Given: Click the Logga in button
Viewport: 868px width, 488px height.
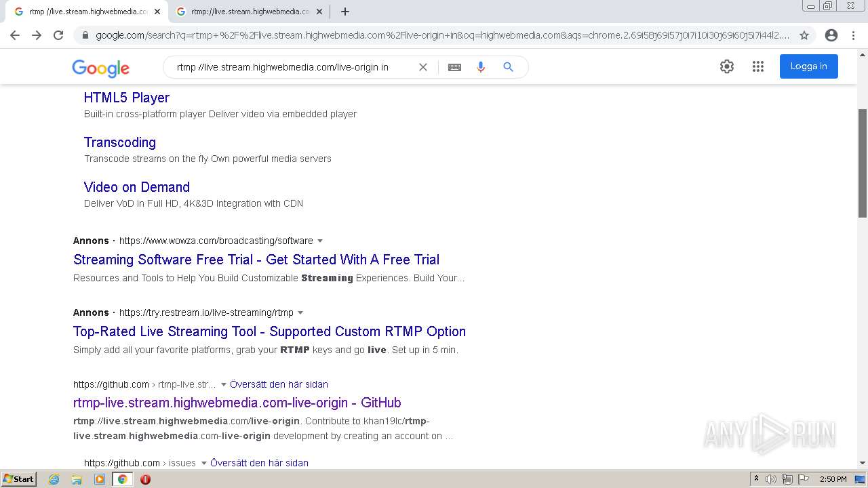Looking at the screenshot, I should click(808, 66).
